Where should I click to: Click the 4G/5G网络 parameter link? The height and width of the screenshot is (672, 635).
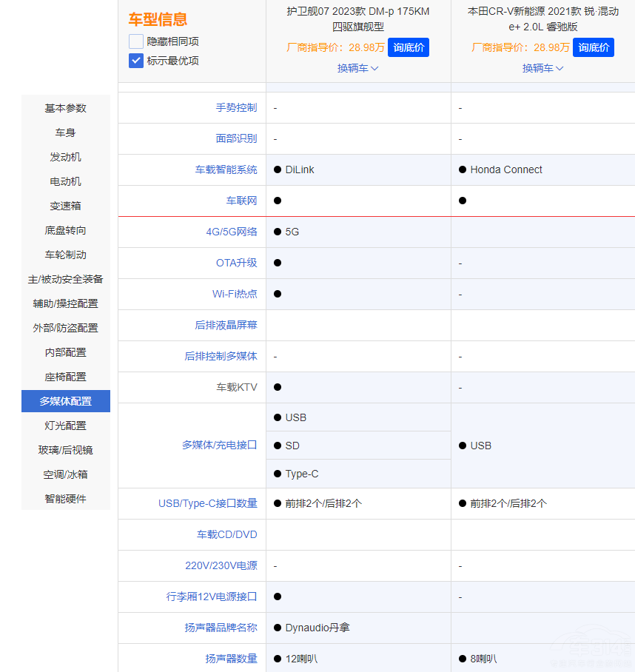pyautogui.click(x=232, y=232)
